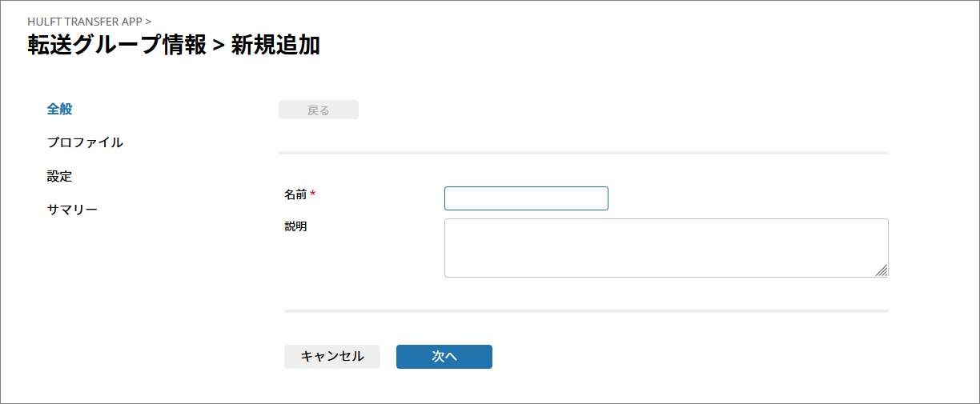Proceed with the 次へ button
The height and width of the screenshot is (404, 980).
coord(444,357)
